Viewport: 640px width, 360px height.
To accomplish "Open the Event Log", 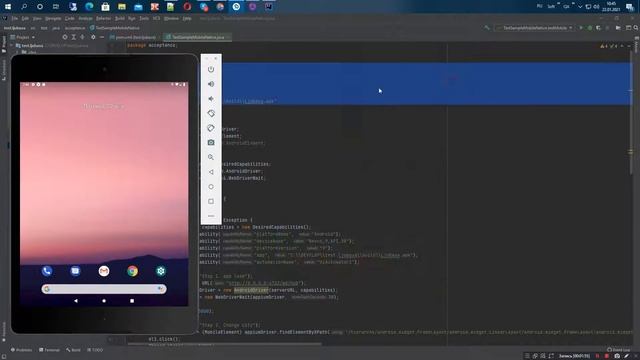I will 619,350.
